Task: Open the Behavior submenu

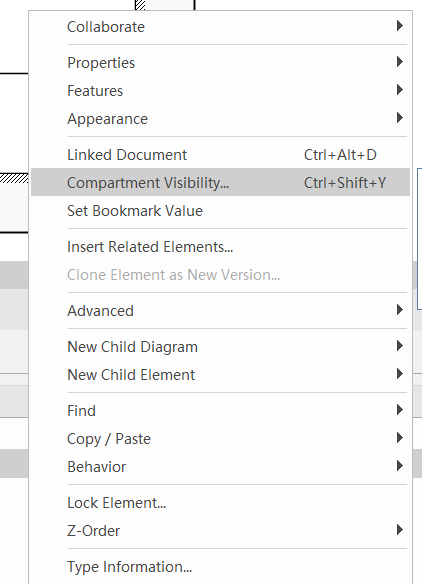Action: pos(220,467)
